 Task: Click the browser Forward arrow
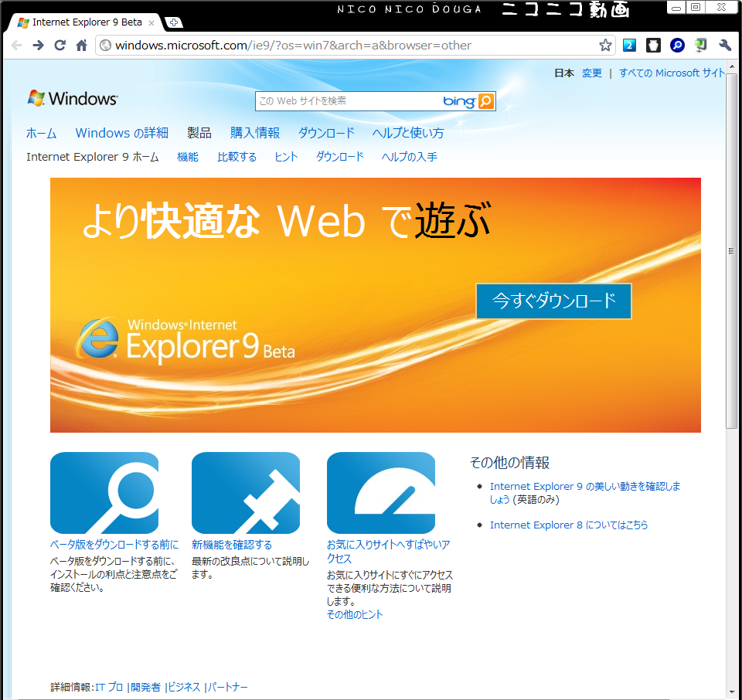pos(39,46)
